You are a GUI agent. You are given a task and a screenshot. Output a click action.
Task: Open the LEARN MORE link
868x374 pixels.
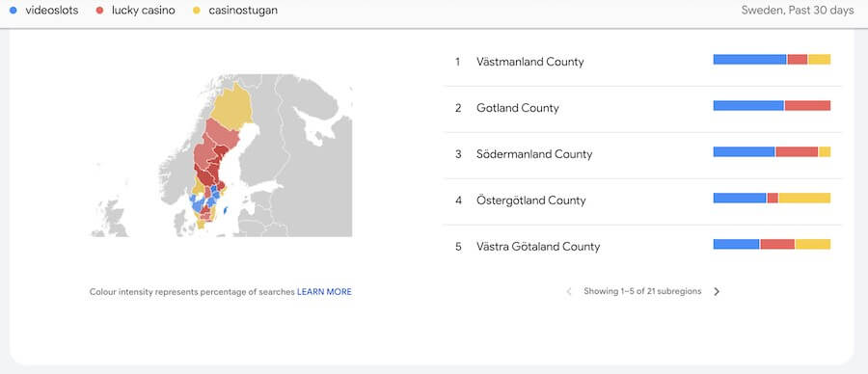324,291
